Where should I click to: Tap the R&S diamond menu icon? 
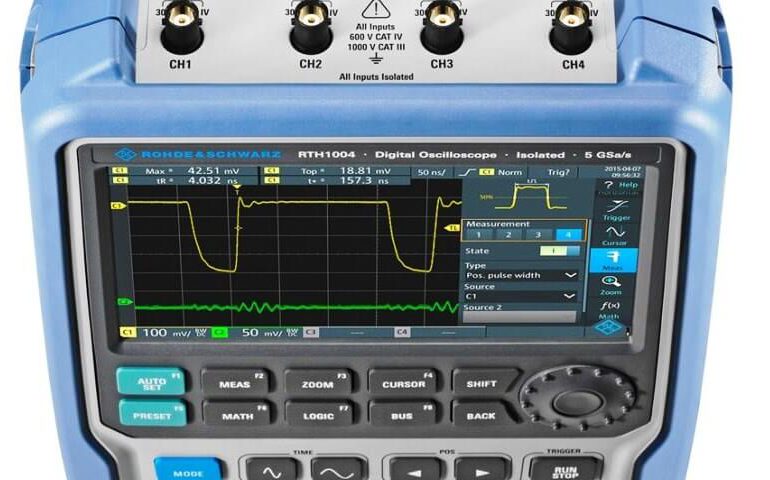pos(607,328)
